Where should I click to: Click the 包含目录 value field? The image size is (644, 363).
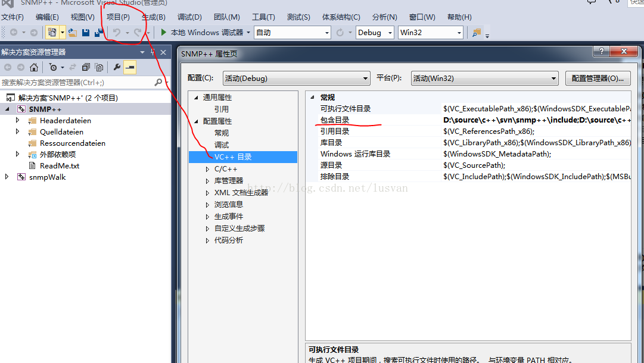coord(536,120)
